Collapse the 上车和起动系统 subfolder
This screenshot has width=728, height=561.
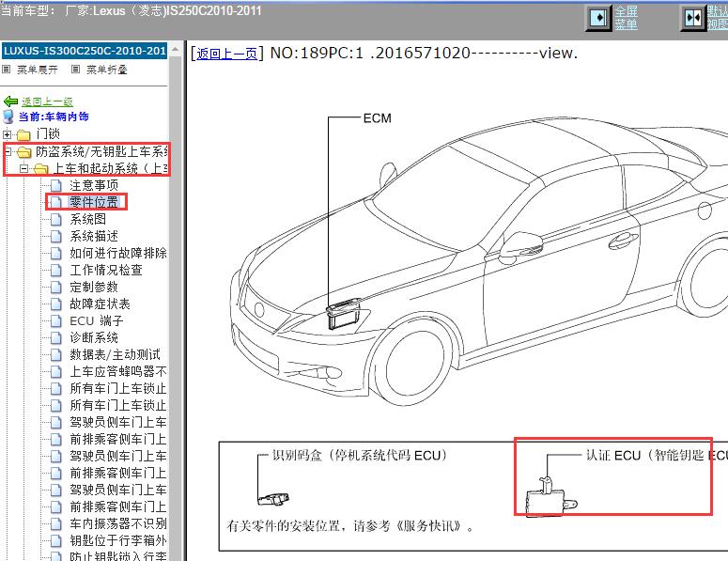coord(24,168)
